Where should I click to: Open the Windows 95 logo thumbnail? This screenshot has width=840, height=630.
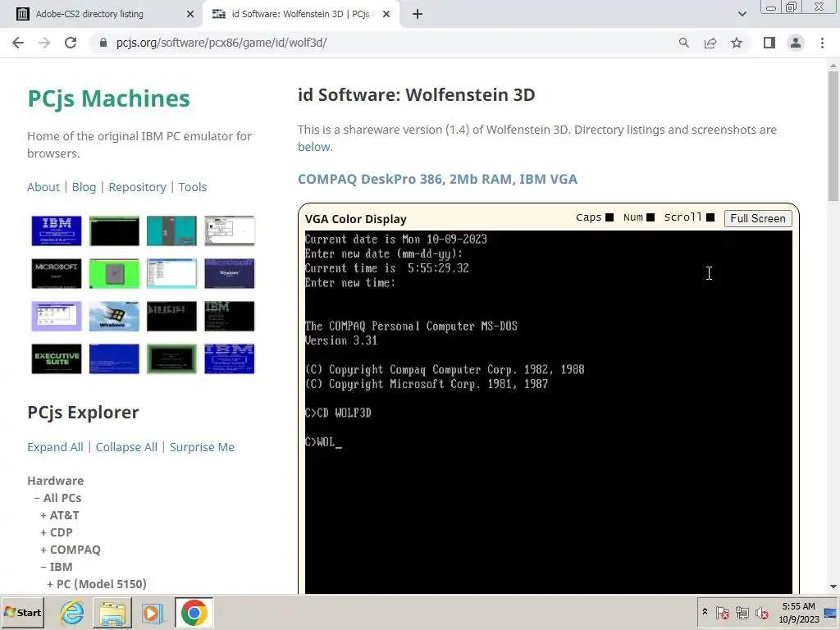[114, 316]
